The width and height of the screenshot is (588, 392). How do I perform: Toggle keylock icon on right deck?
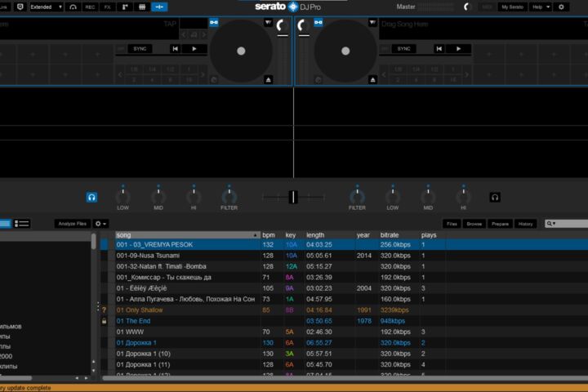(x=318, y=23)
